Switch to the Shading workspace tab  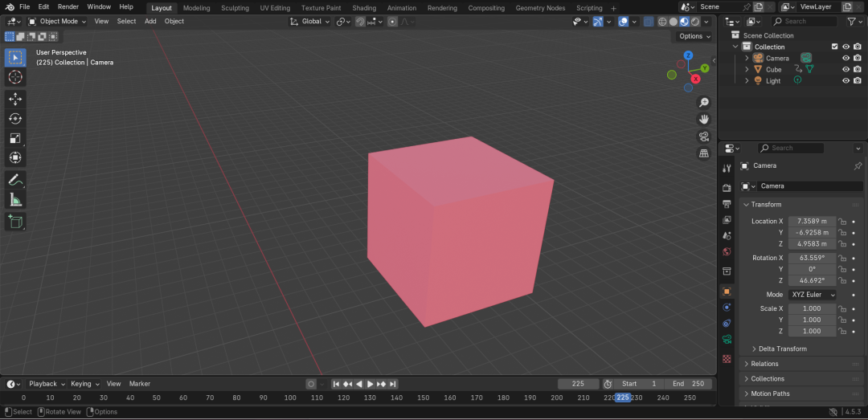(x=364, y=8)
